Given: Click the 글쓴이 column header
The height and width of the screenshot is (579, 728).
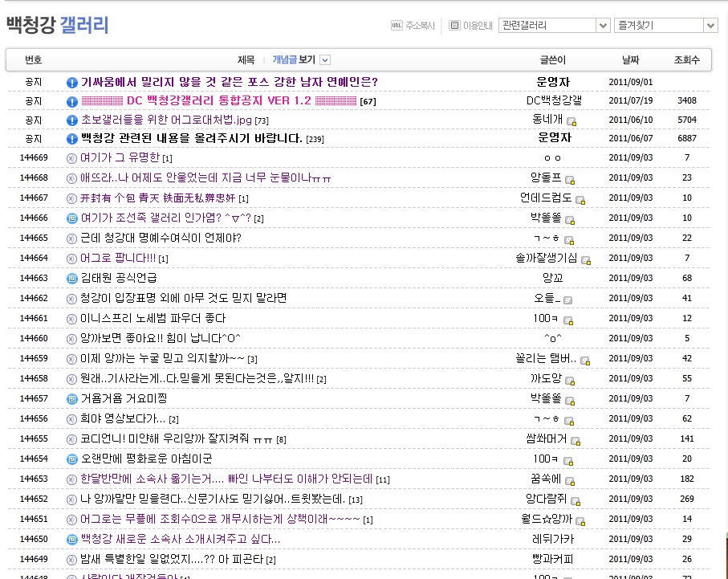Looking at the screenshot, I should [552, 59].
